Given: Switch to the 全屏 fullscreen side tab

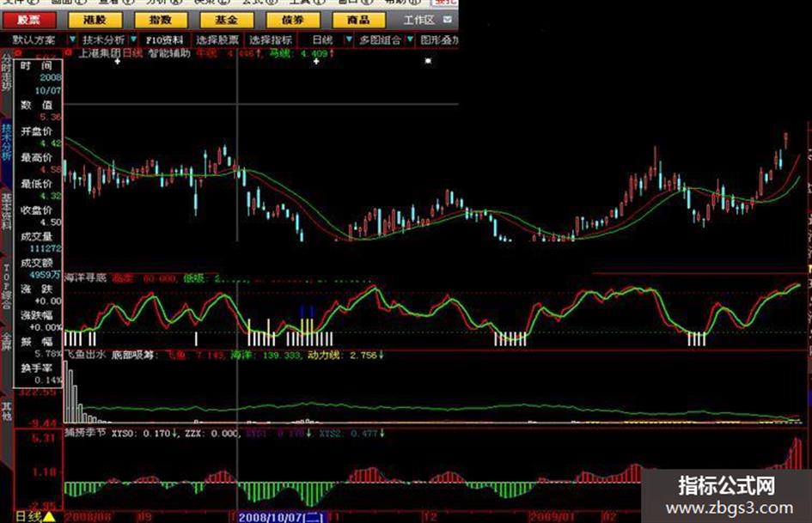Looking at the screenshot, I should coord(6,343).
